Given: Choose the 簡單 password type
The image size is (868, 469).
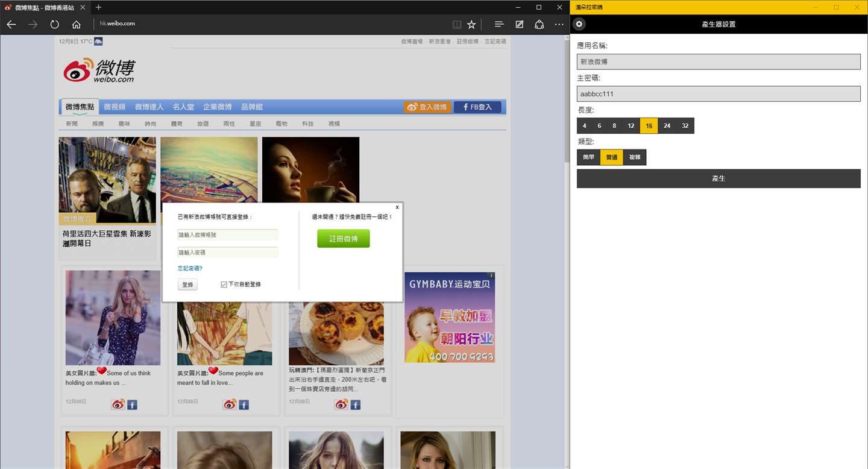Looking at the screenshot, I should (588, 157).
